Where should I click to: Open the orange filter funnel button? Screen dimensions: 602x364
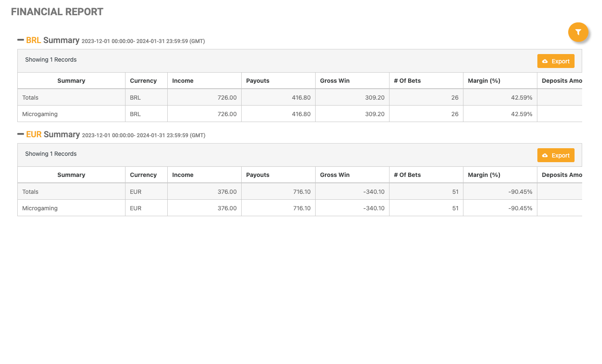click(578, 32)
